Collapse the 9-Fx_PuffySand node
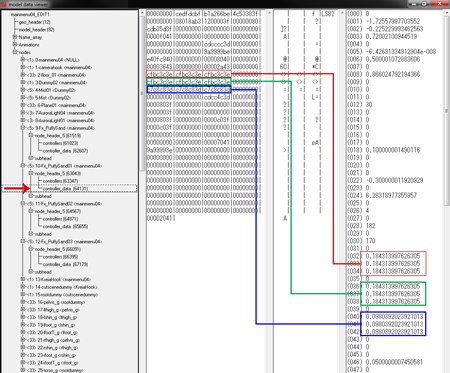The height and width of the screenshot is (373, 450). click(x=23, y=128)
